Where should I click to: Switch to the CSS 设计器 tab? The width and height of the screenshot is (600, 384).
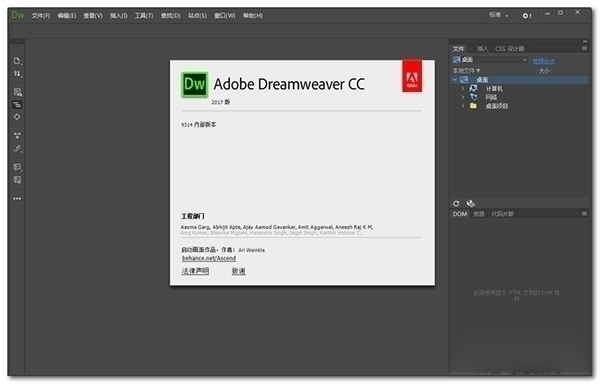509,49
